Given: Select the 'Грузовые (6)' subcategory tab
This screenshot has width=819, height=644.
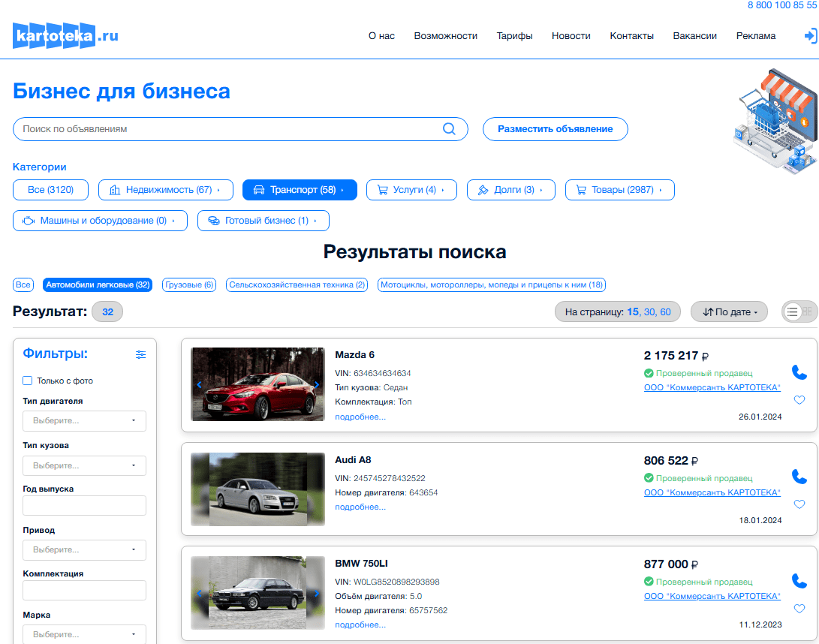Looking at the screenshot, I should click(x=189, y=284).
